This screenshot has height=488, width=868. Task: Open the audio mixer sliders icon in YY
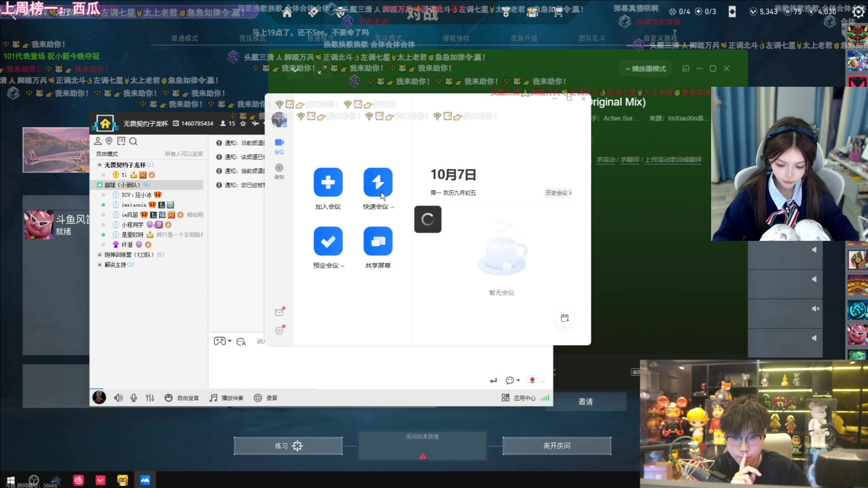coord(150,398)
